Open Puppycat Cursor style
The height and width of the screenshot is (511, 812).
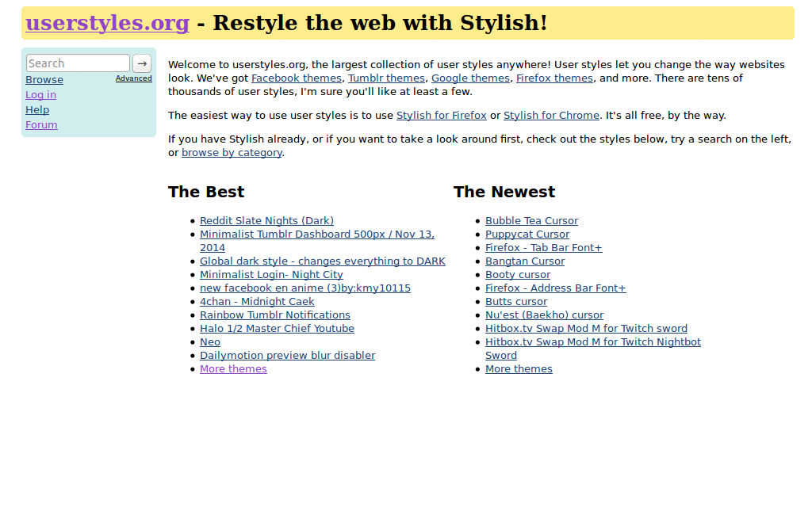pos(527,235)
